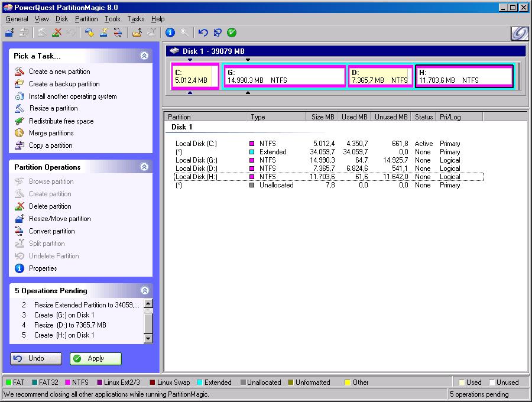Click the Merge partitions link

[x=51, y=133]
